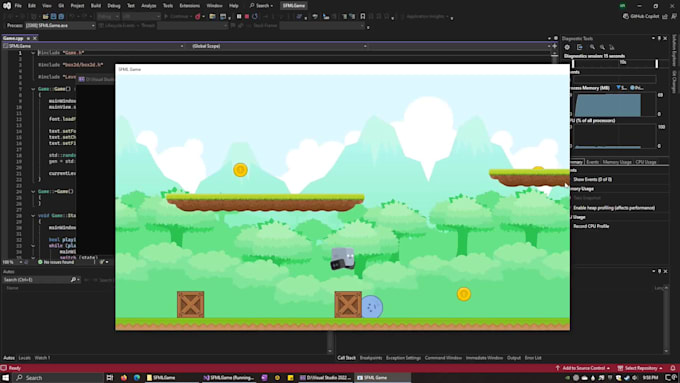This screenshot has height=383, width=680.
Task: Click the Search box in the title bar
Action: pyautogui.click(x=261, y=6)
